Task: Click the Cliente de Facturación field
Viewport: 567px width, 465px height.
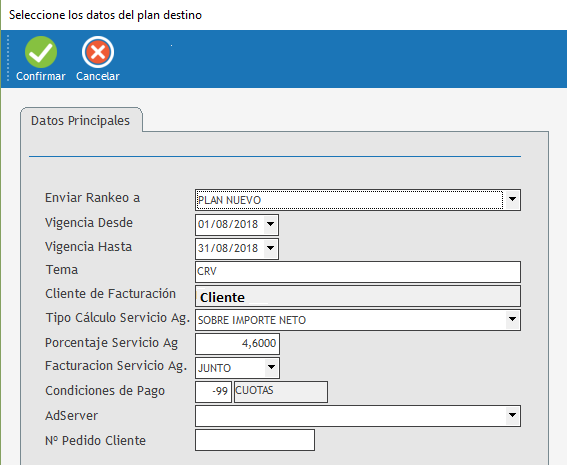Action: 358,296
